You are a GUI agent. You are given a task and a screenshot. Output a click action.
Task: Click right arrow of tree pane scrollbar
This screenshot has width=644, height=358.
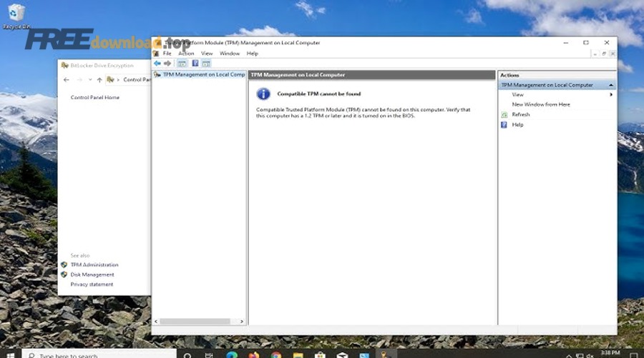242,322
